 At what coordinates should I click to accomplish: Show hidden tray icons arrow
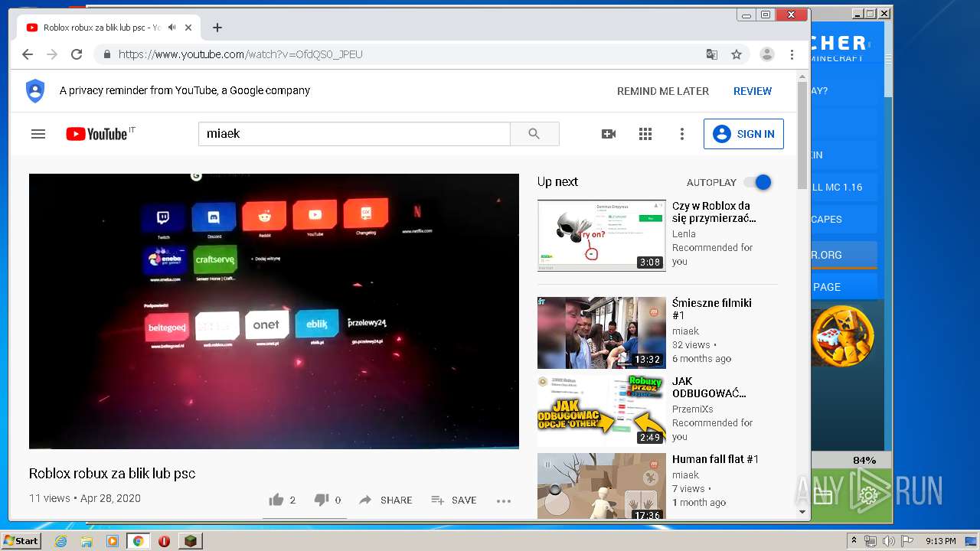pos(854,541)
